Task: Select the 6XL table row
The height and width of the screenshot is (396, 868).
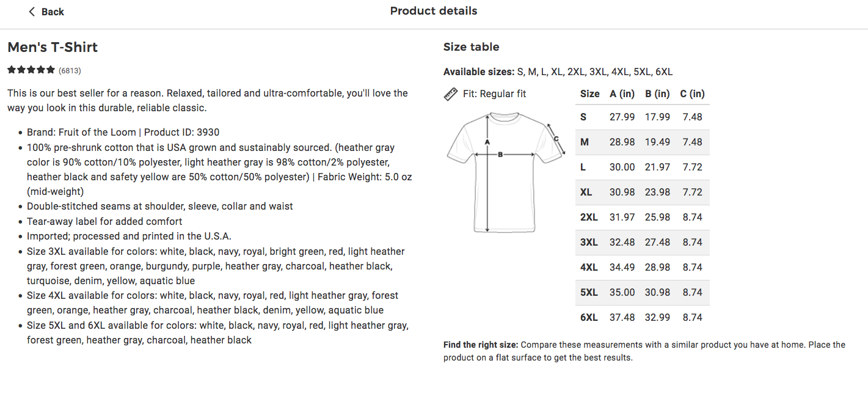Action: click(x=641, y=317)
